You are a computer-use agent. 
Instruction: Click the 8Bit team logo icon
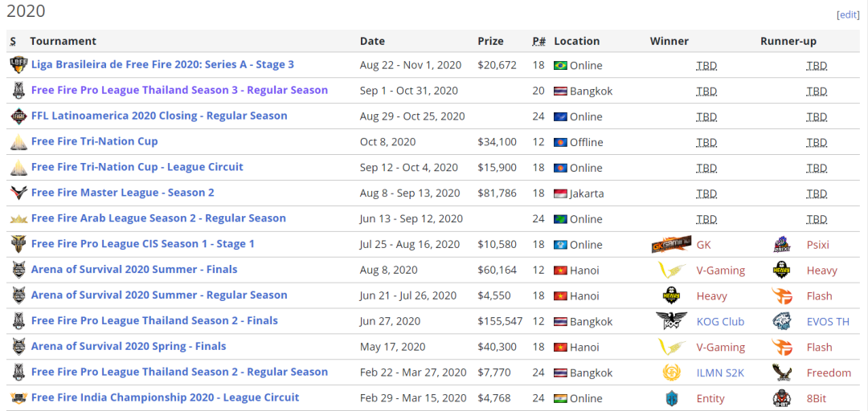coord(781,398)
